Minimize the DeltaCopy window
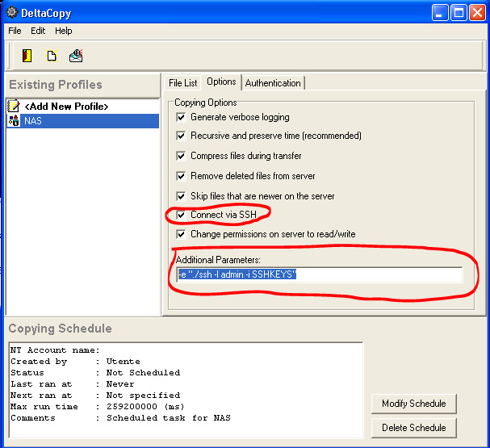Viewport: 490px width, 448px height. [x=440, y=13]
